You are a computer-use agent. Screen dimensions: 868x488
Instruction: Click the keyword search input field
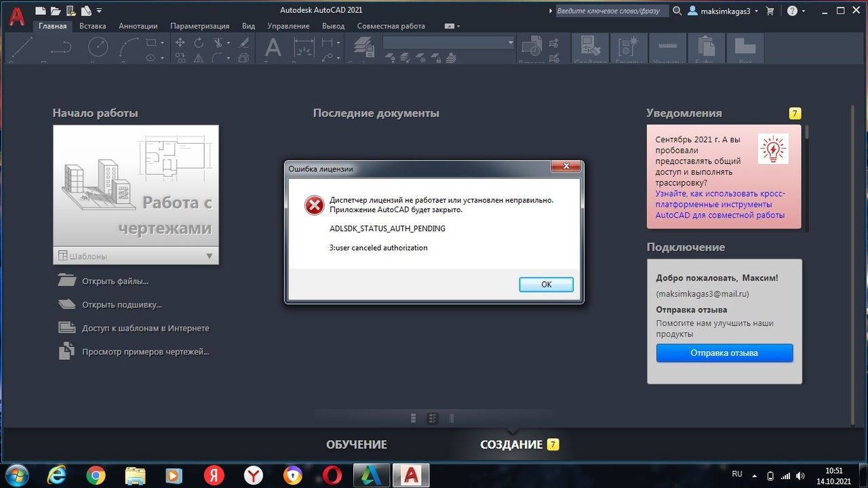(x=611, y=11)
